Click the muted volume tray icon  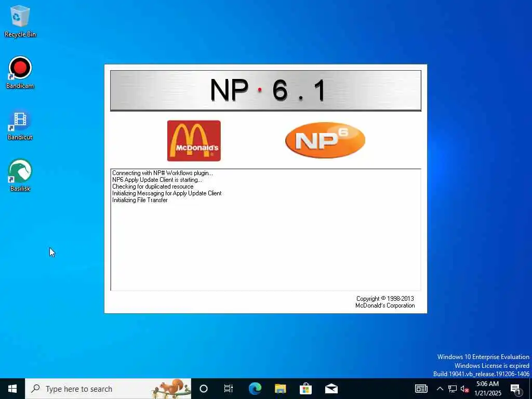pos(464,389)
